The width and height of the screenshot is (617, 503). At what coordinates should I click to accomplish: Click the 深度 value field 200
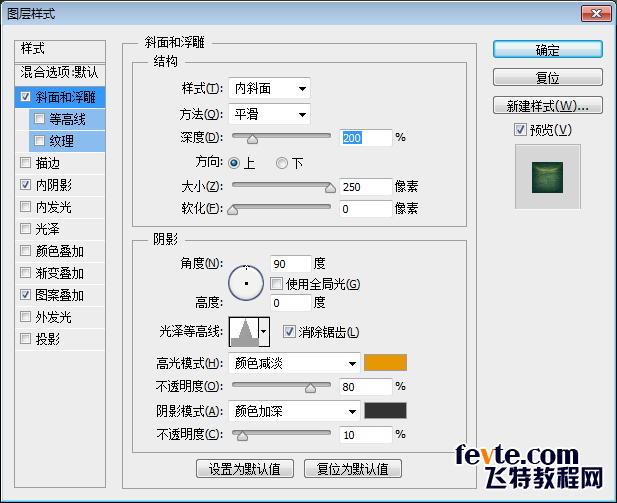366,138
